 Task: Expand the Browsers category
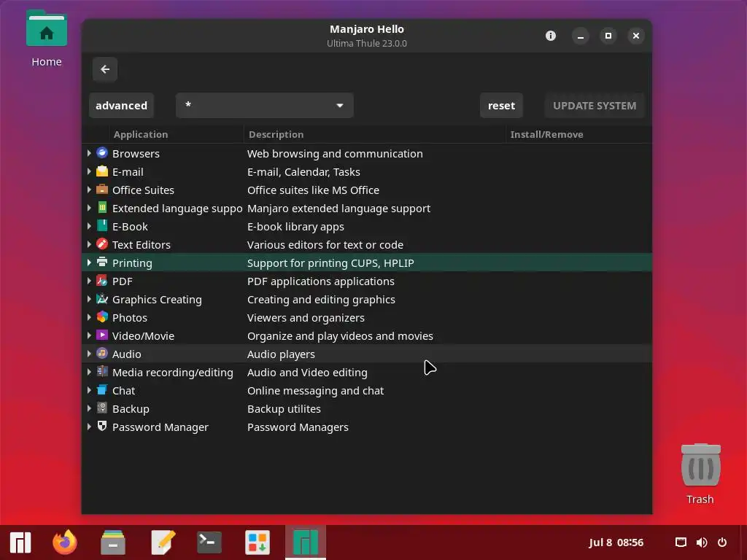coord(89,153)
